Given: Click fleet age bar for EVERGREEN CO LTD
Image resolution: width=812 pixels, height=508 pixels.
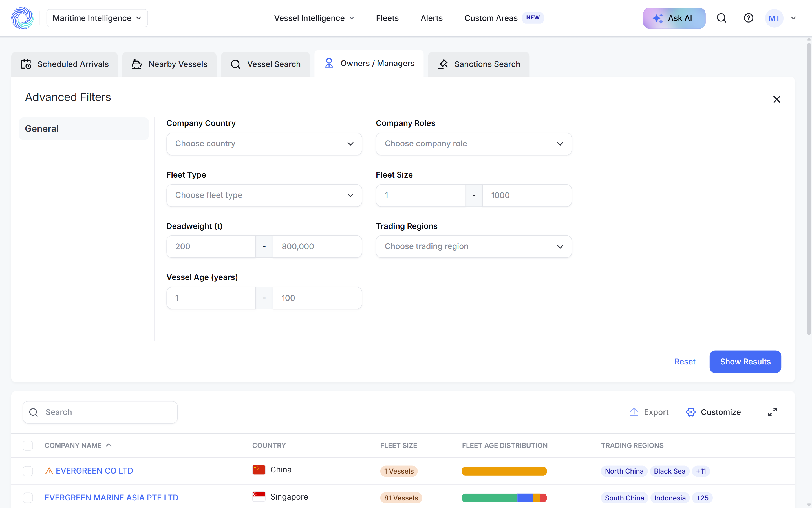Looking at the screenshot, I should pyautogui.click(x=504, y=471).
